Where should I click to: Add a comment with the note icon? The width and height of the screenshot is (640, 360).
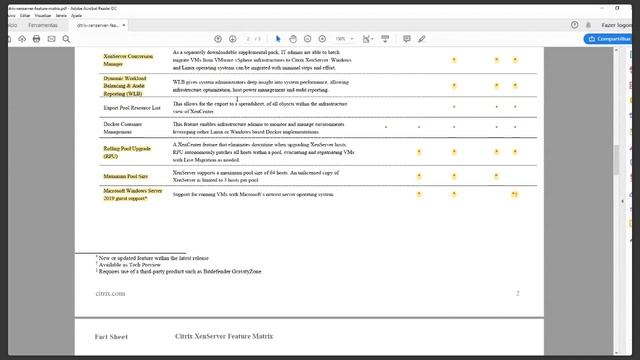[407, 39]
